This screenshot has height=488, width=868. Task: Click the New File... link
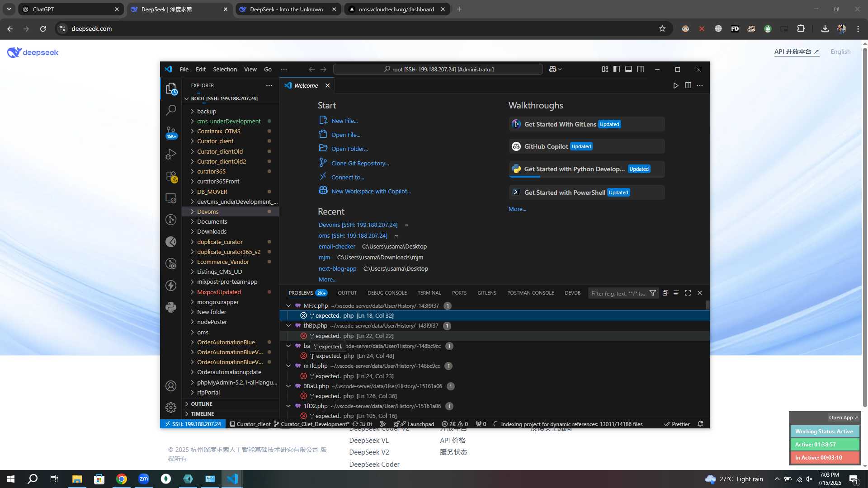tap(344, 121)
